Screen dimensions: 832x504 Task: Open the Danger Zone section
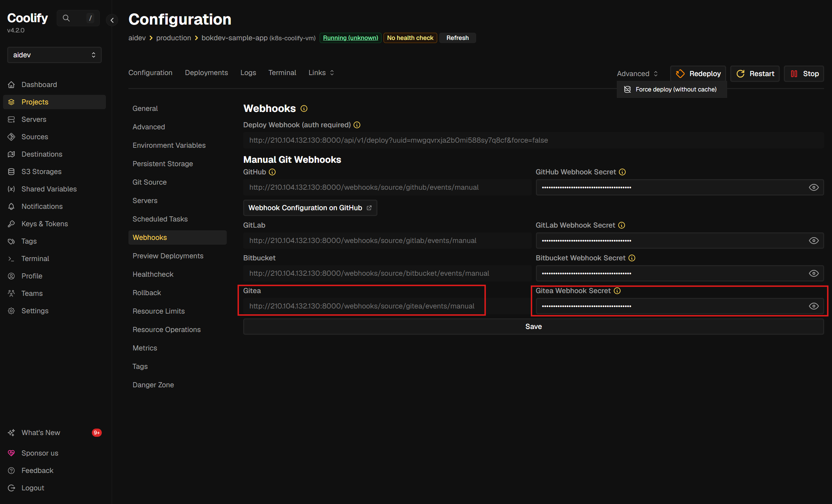click(x=153, y=385)
